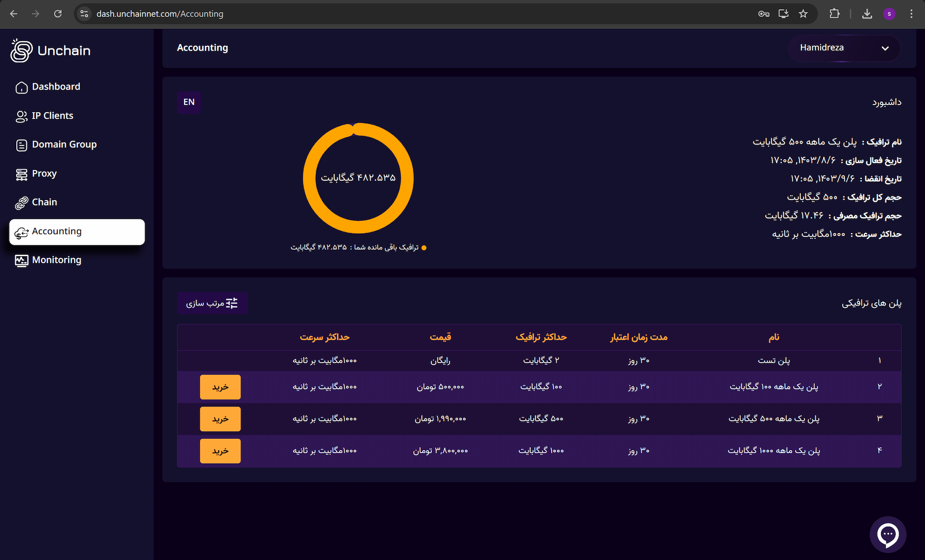Click the Chain link icon

pyautogui.click(x=21, y=203)
